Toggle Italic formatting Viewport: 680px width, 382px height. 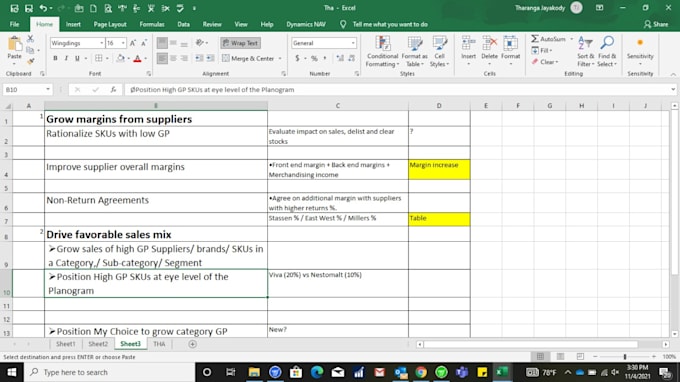pos(66,58)
